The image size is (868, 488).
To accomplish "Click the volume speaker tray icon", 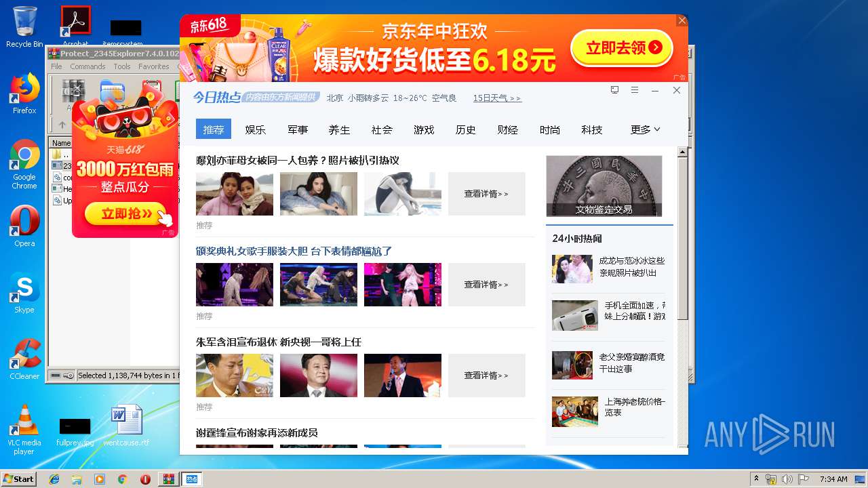I will pos(787,479).
